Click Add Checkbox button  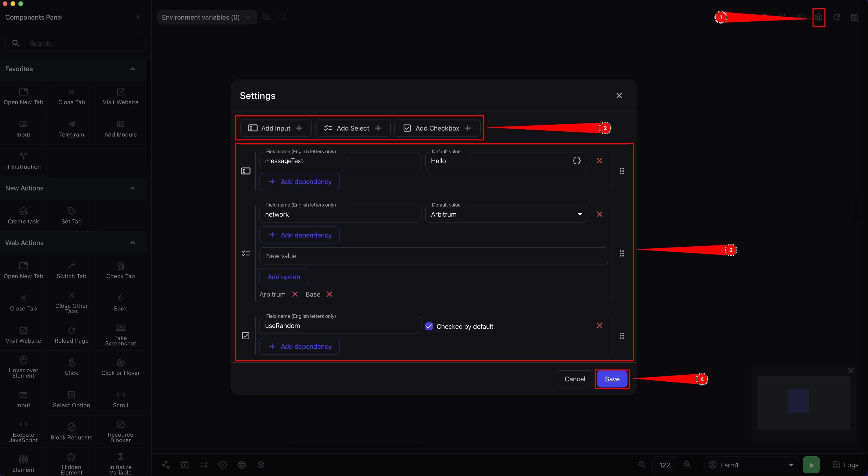tap(437, 128)
